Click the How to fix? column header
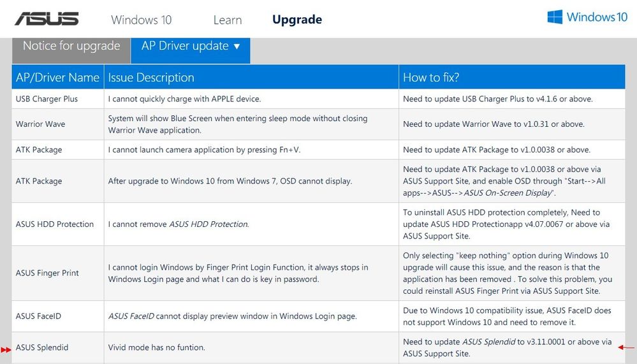This screenshot has height=364, width=637. (x=431, y=77)
